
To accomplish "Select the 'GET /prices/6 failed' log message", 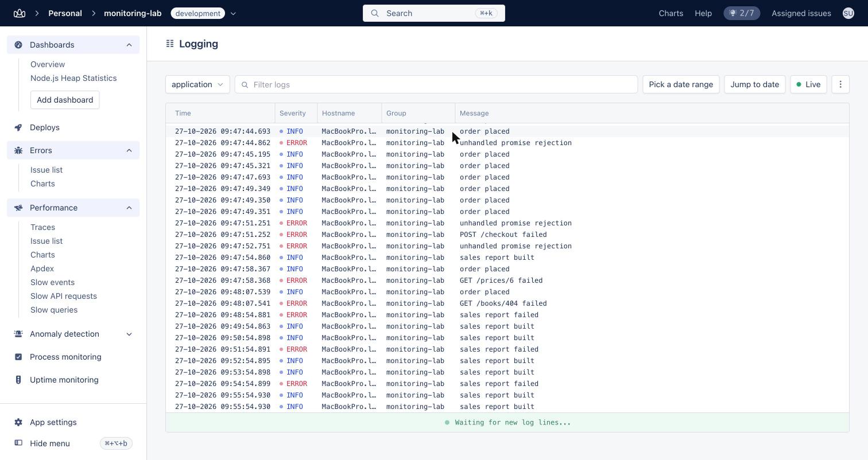I will pyautogui.click(x=501, y=280).
